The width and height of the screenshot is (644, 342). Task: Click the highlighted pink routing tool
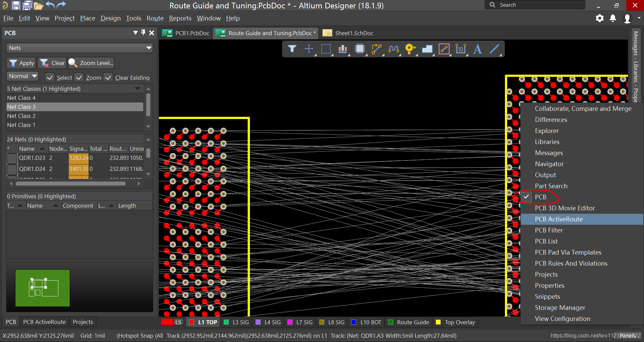(x=444, y=49)
